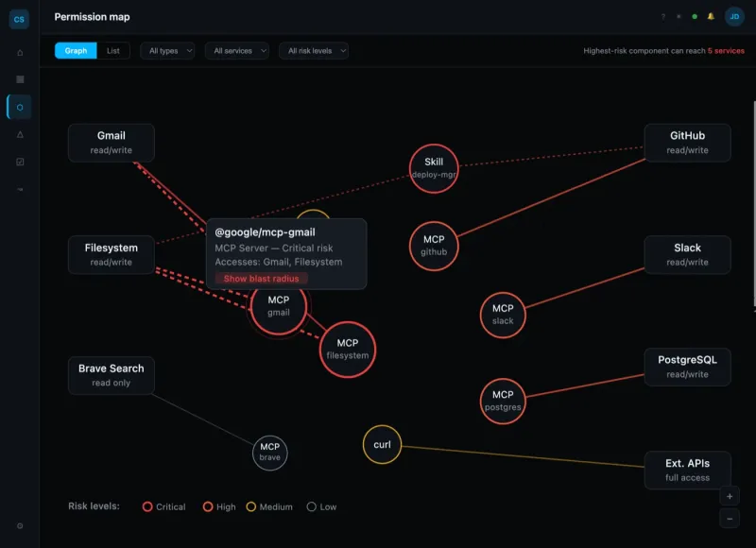Click the High risk legend circle

pyautogui.click(x=208, y=506)
